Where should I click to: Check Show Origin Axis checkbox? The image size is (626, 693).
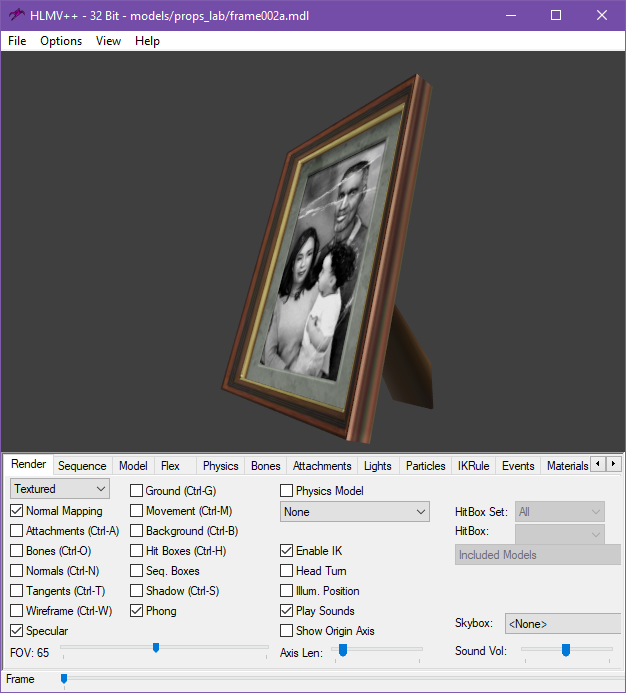[x=286, y=631]
